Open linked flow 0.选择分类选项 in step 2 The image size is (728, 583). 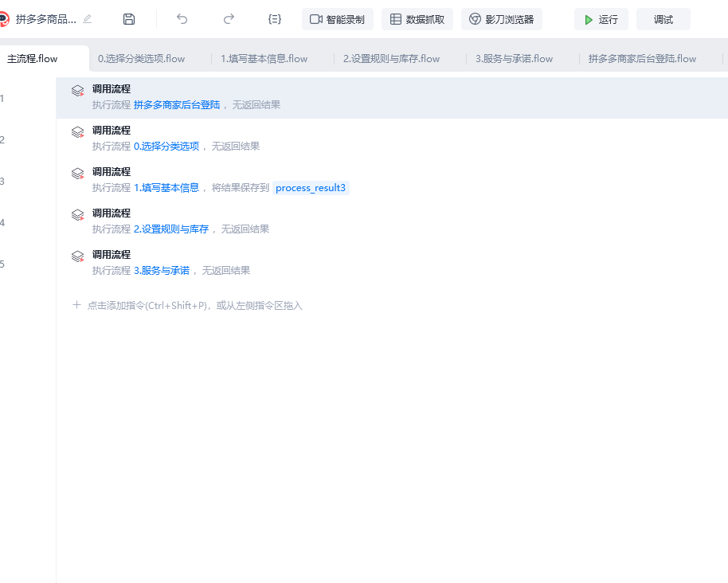(166, 147)
